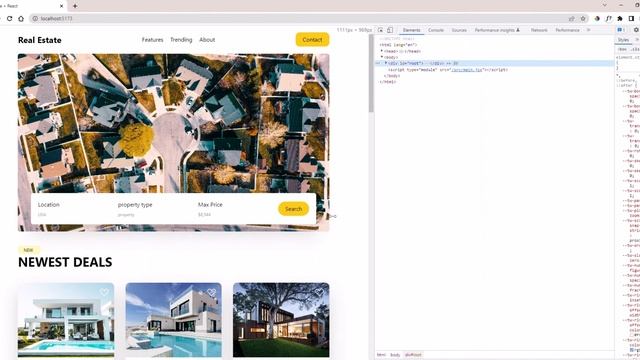Open tab search chevron in title bar
The height and width of the screenshot is (360, 640).
click(604, 5)
